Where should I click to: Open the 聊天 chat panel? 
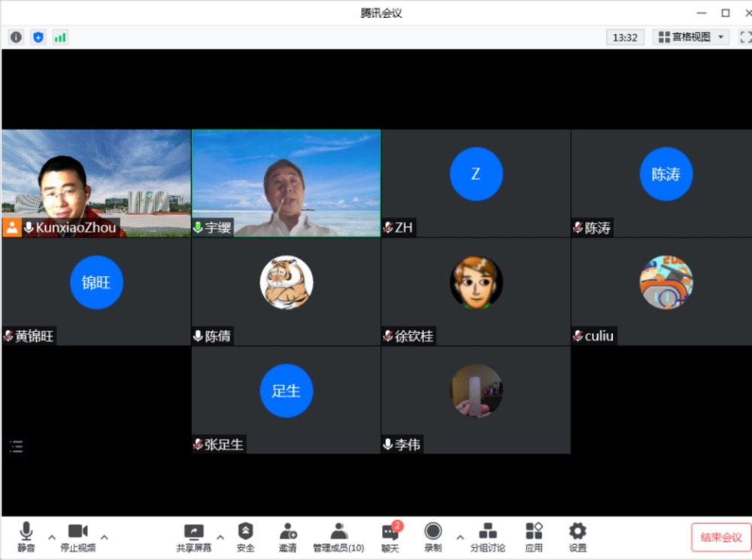[x=390, y=537]
